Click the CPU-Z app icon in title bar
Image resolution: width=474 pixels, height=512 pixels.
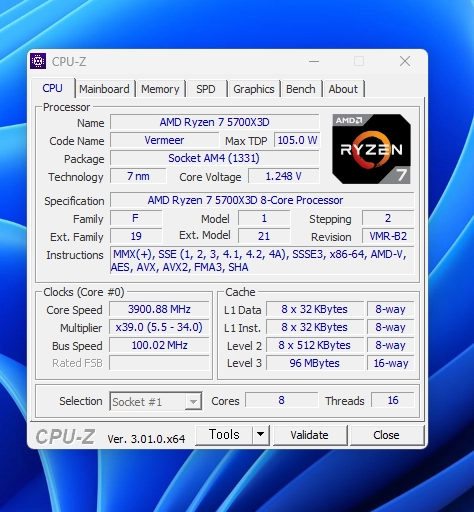[x=38, y=61]
